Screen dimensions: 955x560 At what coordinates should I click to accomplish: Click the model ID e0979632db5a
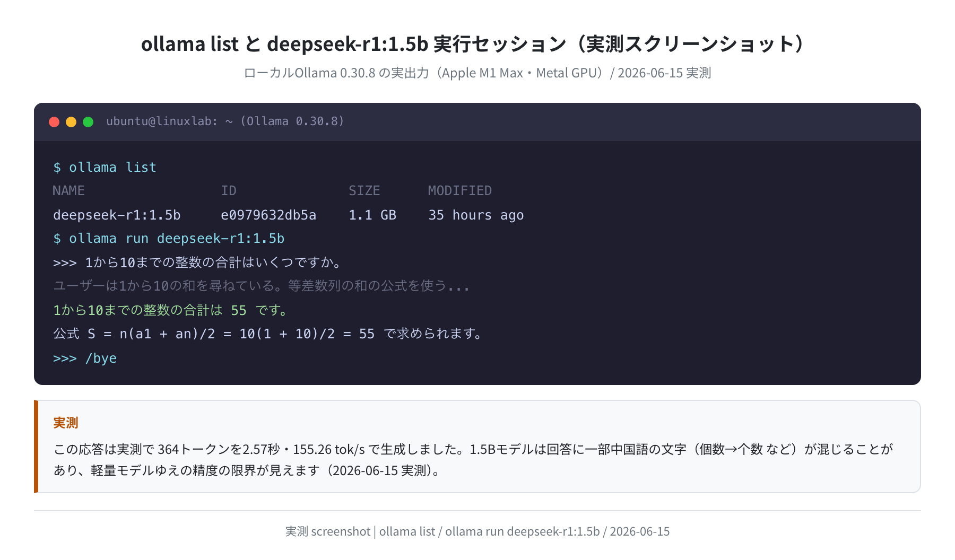tap(268, 215)
